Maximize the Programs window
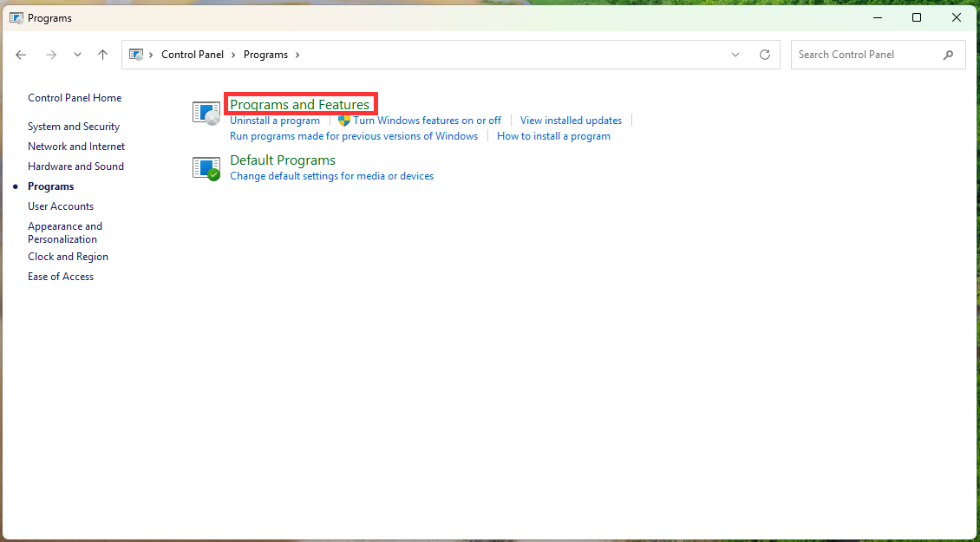 pos(916,17)
